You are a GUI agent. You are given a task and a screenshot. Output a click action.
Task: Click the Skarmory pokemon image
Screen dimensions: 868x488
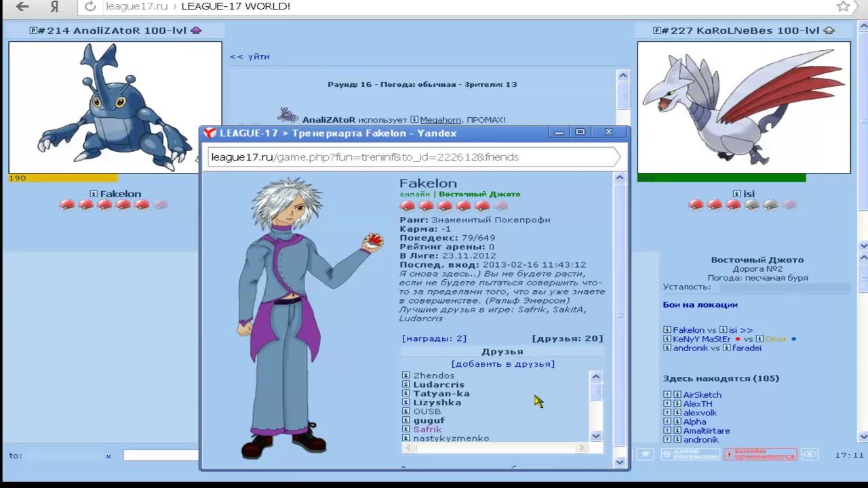click(744, 107)
